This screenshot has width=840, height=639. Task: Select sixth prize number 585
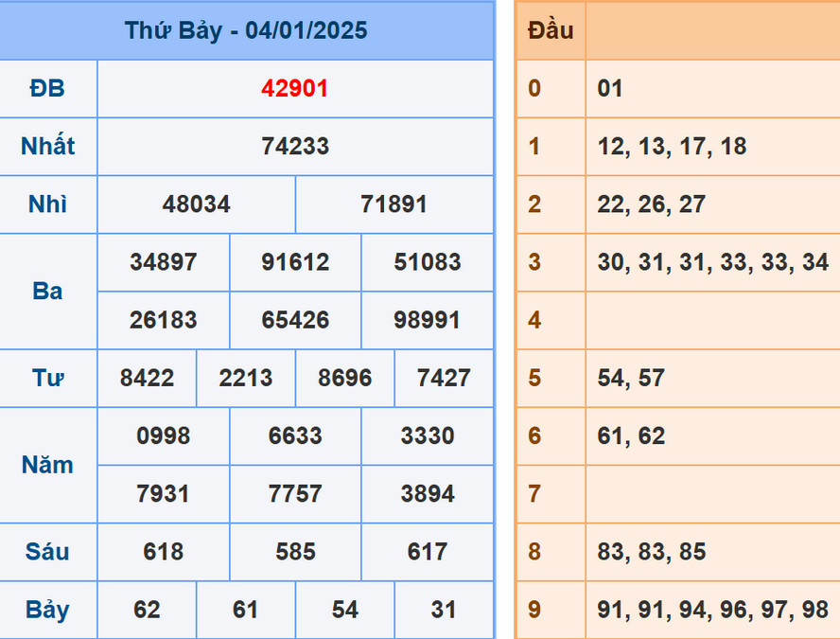click(x=295, y=552)
